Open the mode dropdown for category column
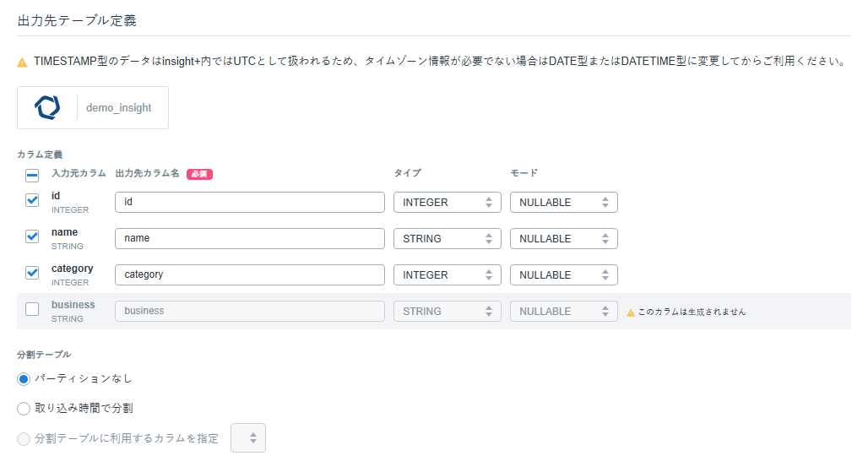Image resolution: width=868 pixels, height=467 pixels. click(x=563, y=274)
